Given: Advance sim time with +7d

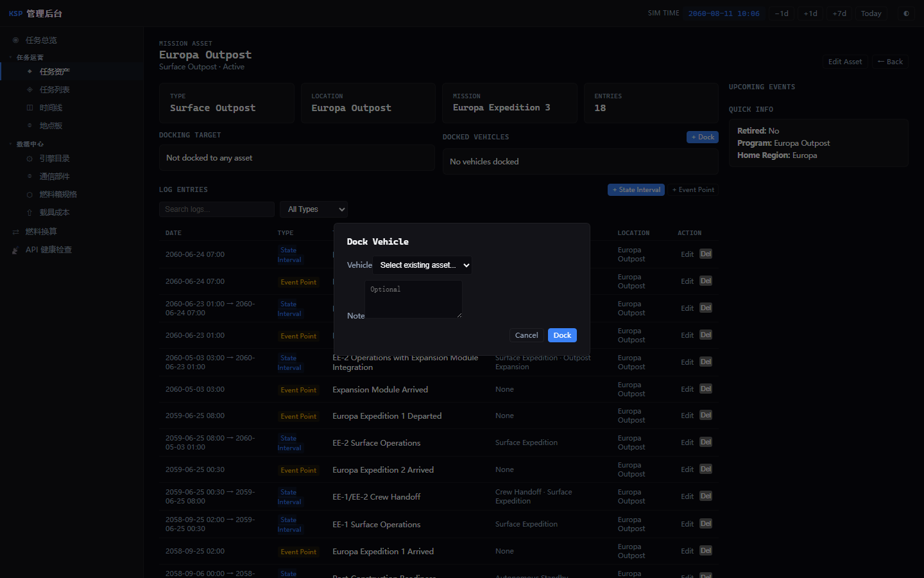Looking at the screenshot, I should (839, 13).
